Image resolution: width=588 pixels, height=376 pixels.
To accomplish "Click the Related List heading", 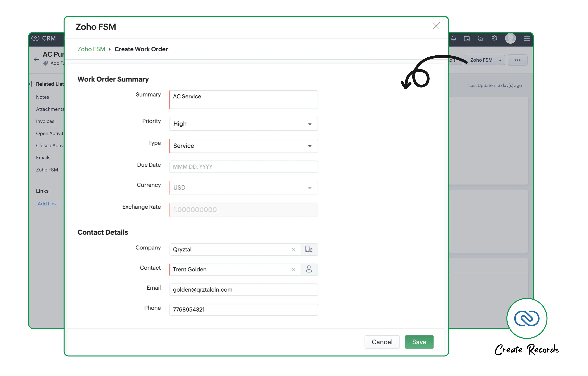I will [50, 84].
